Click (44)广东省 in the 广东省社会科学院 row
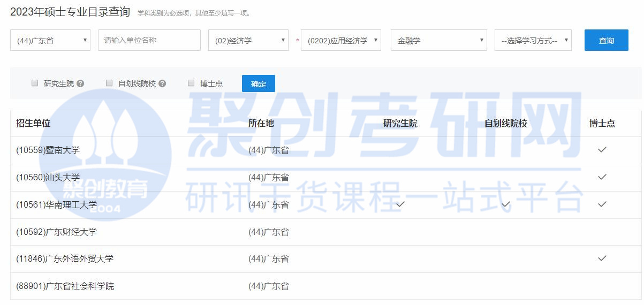644x305 pixels. (269, 286)
